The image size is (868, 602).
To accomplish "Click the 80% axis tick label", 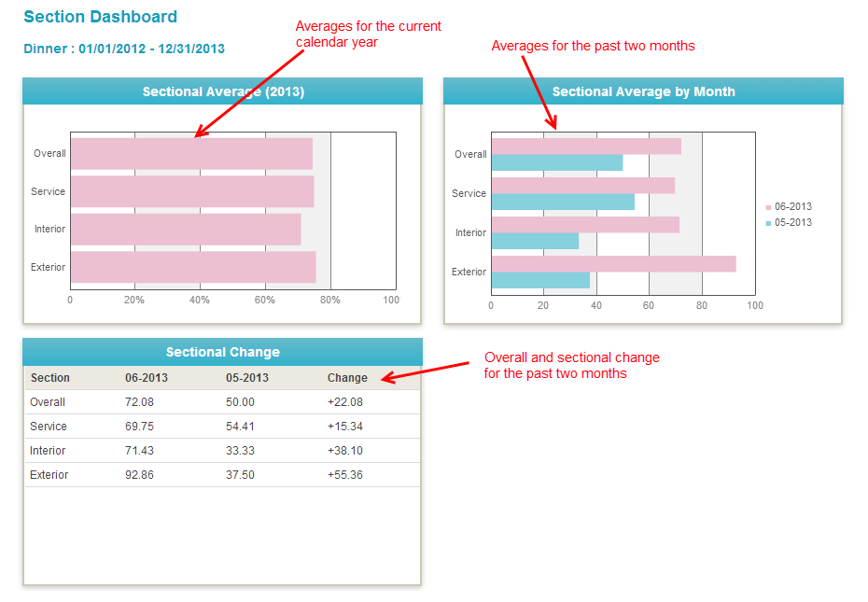I will point(329,300).
